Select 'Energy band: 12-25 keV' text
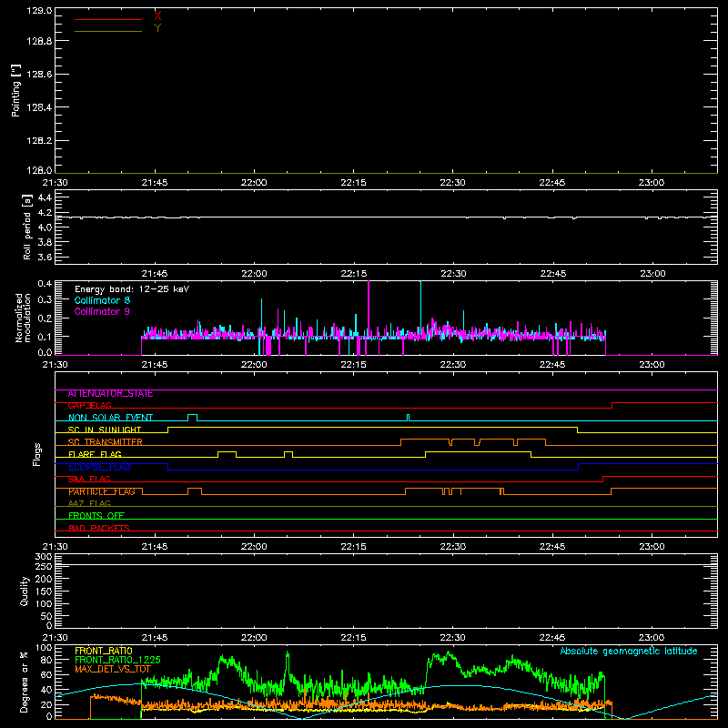 click(x=132, y=289)
